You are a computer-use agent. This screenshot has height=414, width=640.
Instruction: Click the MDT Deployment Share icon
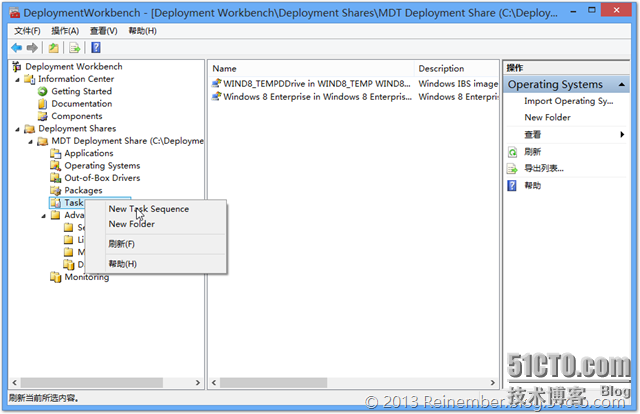tap(42, 141)
